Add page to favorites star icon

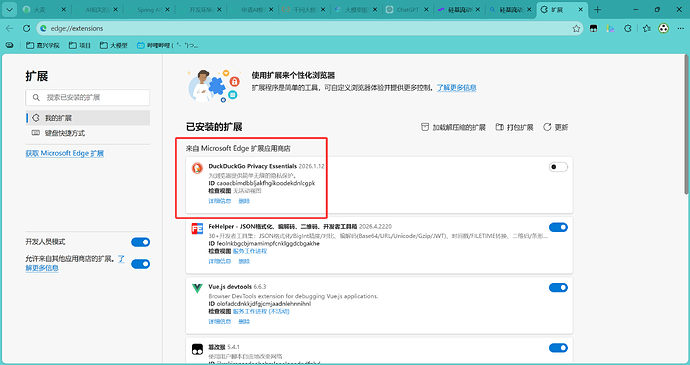pos(576,28)
